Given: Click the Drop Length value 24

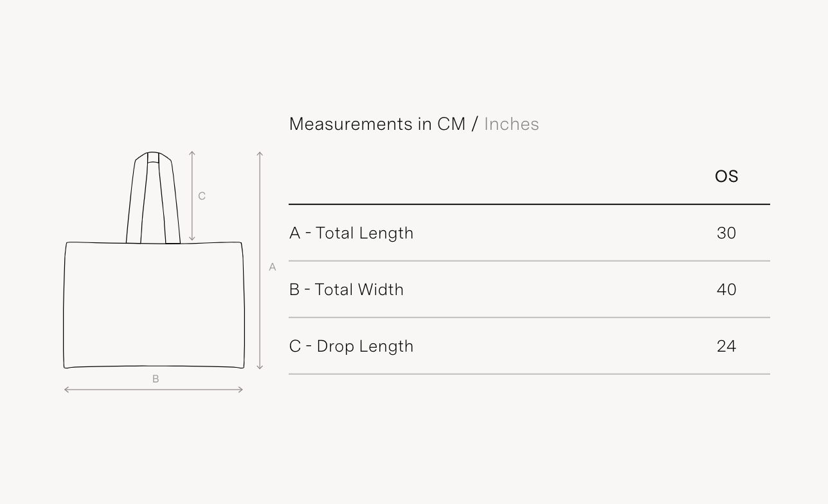Looking at the screenshot, I should (726, 346).
